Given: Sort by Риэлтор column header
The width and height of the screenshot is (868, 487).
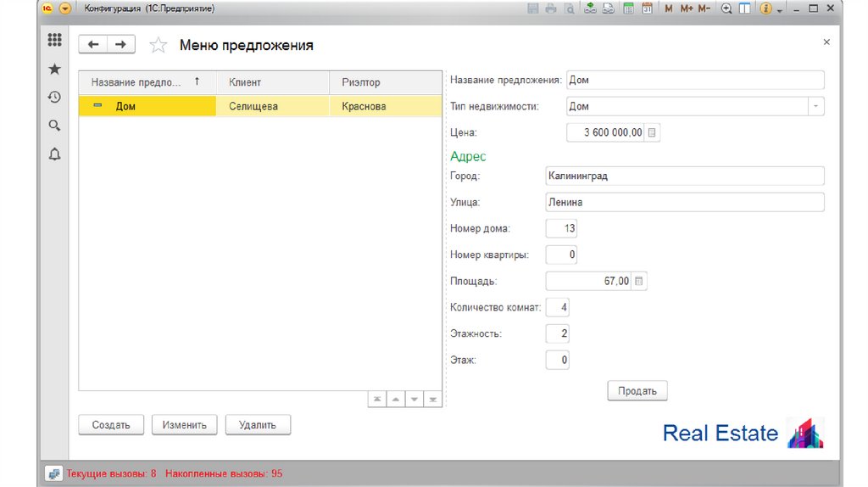Looking at the screenshot, I should coord(385,82).
